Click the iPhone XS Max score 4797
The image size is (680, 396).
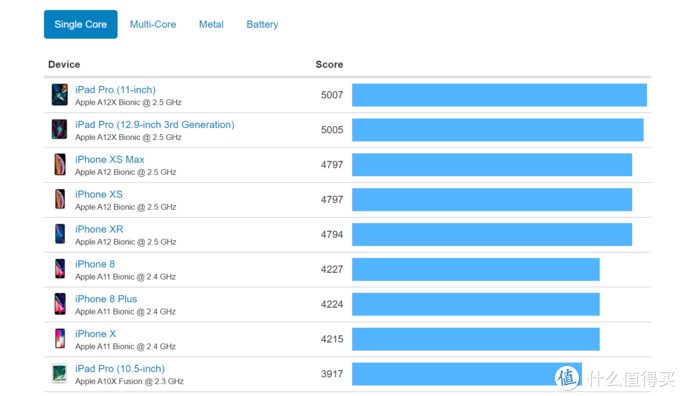click(332, 165)
